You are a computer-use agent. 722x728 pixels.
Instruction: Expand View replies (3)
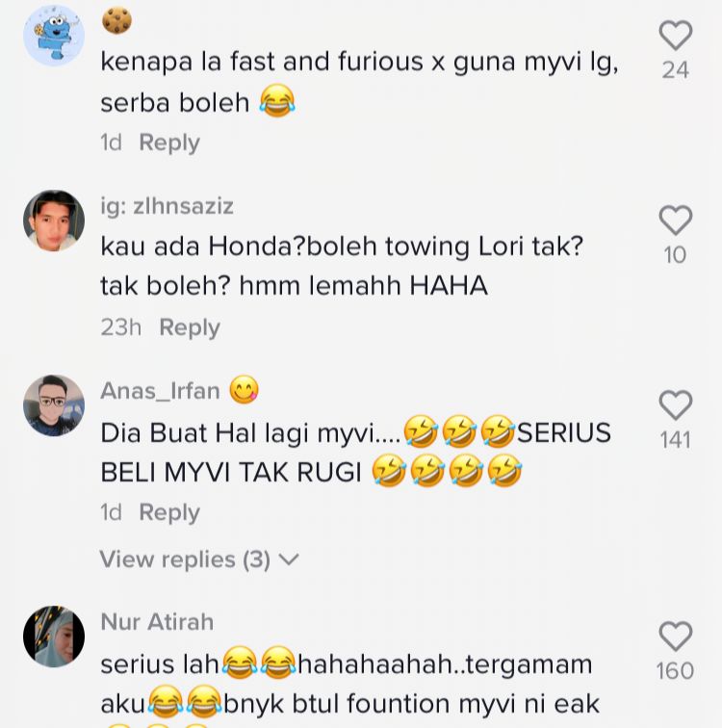tap(199, 559)
